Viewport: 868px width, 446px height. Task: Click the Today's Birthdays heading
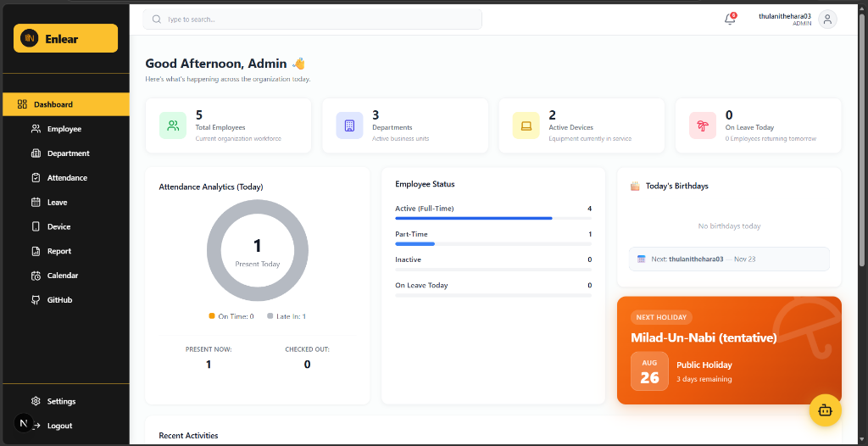677,187
